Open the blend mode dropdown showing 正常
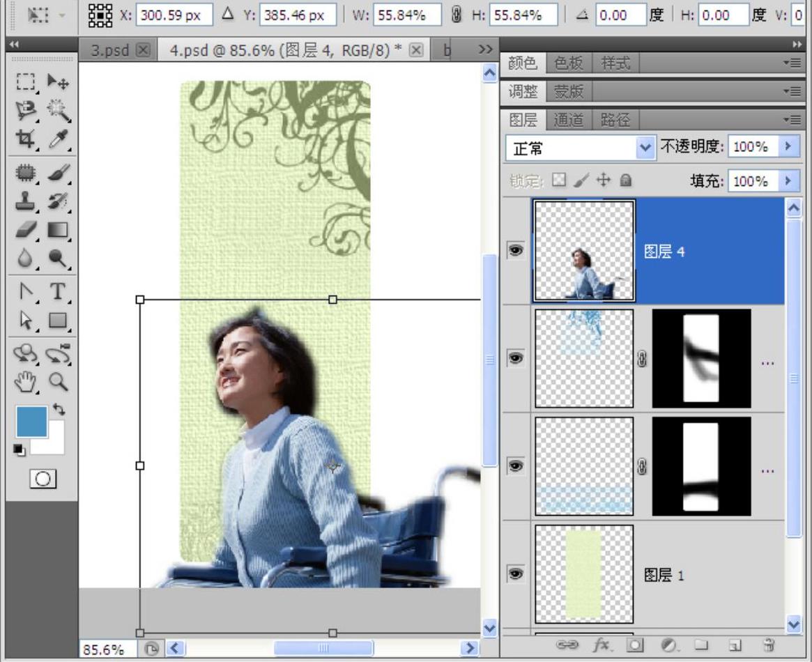This screenshot has height=662, width=812. click(x=581, y=148)
